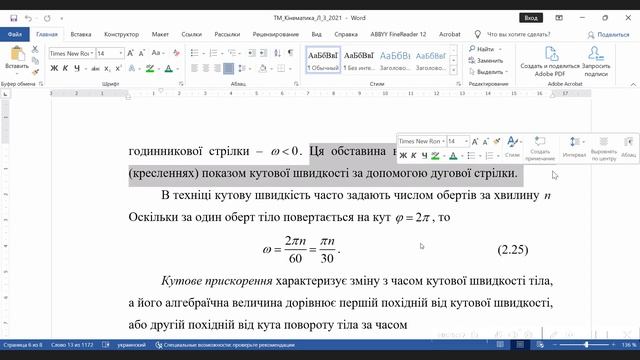
Task: Click the Страница page counter in the status bar
Action: point(23,345)
